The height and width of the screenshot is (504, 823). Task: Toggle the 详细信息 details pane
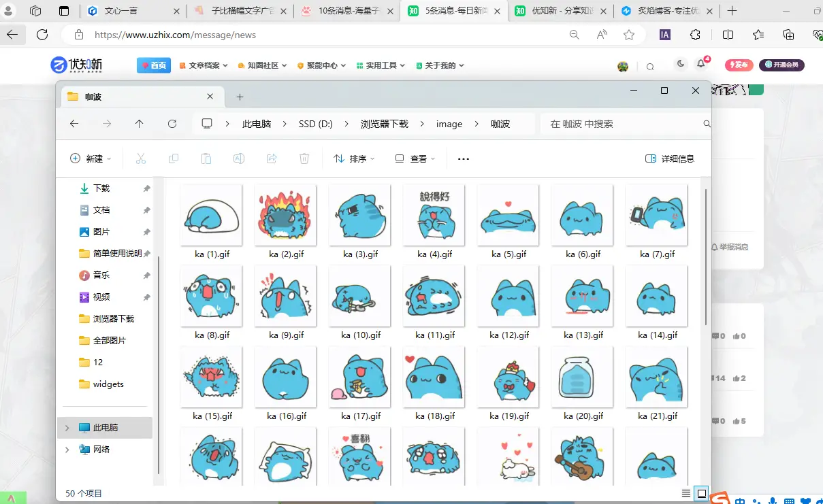pyautogui.click(x=669, y=158)
